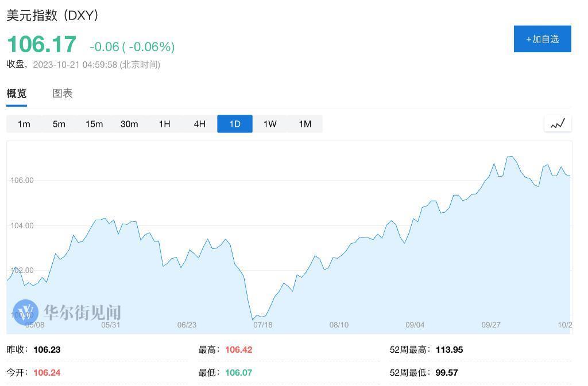Click the 07/18 date axis label
Viewport: 588px width, 386px height.
[x=263, y=325]
